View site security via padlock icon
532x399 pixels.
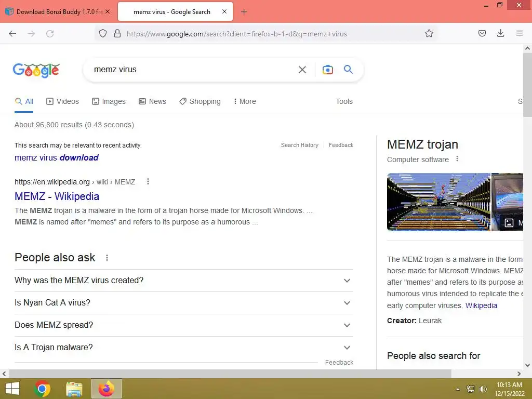(117, 33)
